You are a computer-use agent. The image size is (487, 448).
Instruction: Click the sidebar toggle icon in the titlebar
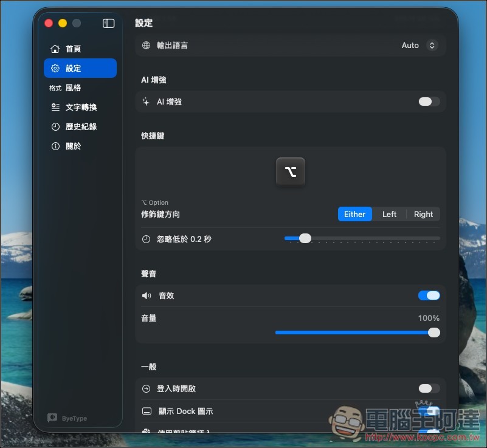(108, 23)
